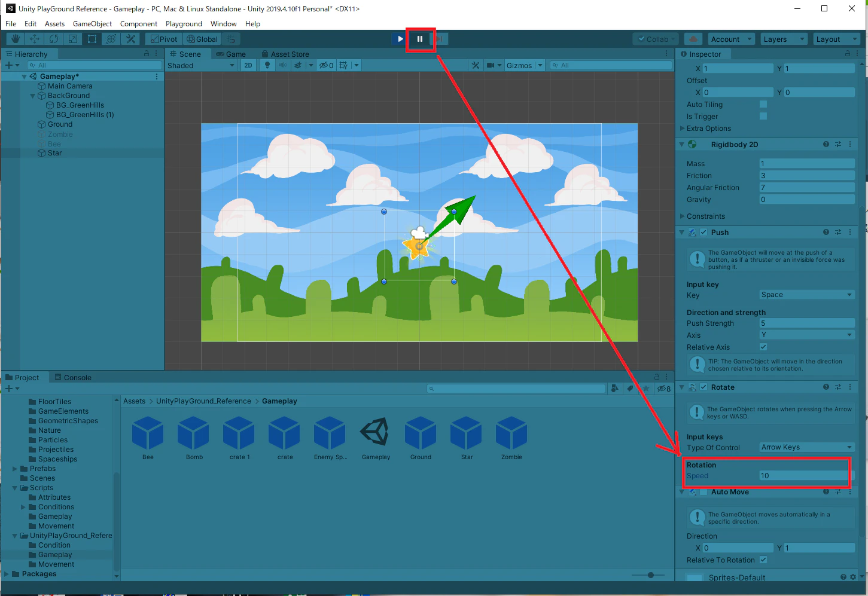The image size is (868, 596).
Task: Open the Push Key dropdown set to Space
Action: tap(807, 295)
